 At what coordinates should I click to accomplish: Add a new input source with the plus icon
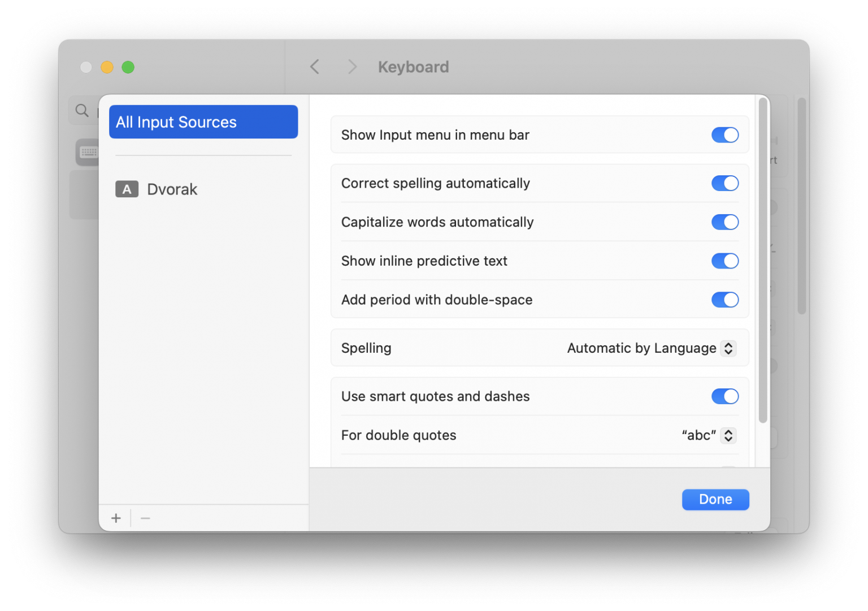[115, 518]
